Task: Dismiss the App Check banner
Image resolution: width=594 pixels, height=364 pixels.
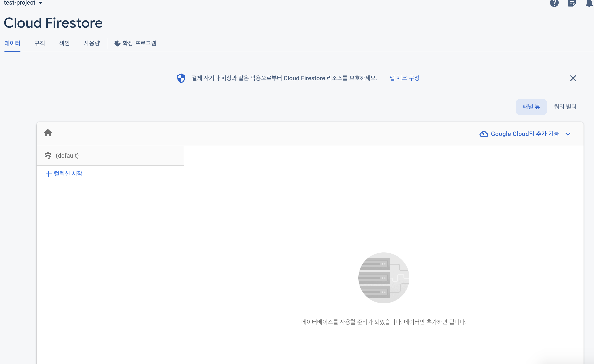Action: point(573,78)
